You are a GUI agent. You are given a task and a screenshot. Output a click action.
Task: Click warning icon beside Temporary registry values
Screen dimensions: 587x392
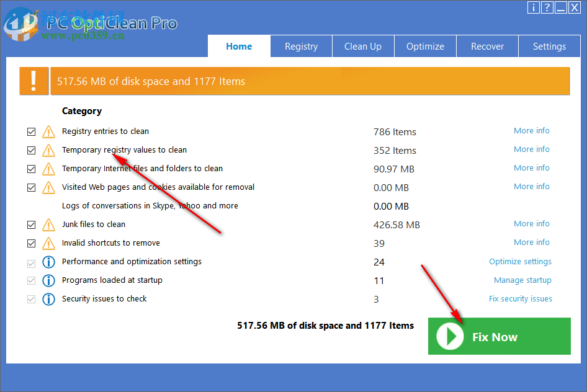pyautogui.click(x=48, y=150)
